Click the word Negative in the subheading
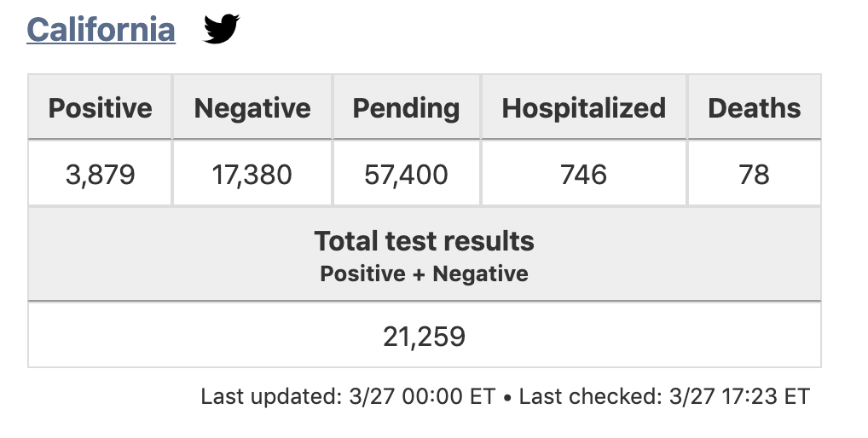Screen dimensions: 868x438 481,274
